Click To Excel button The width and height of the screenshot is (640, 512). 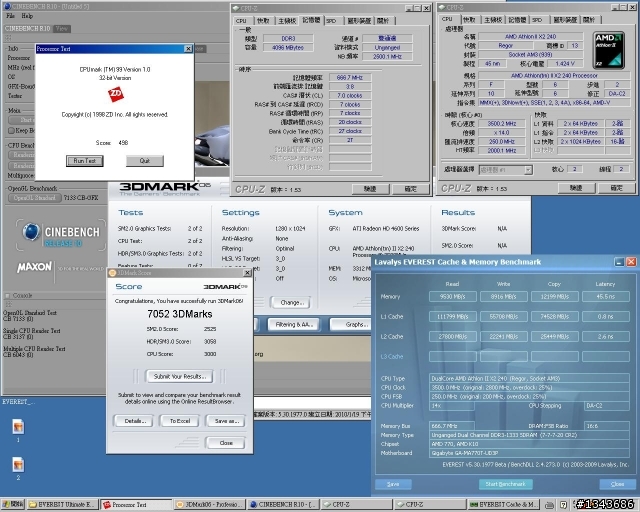180,421
